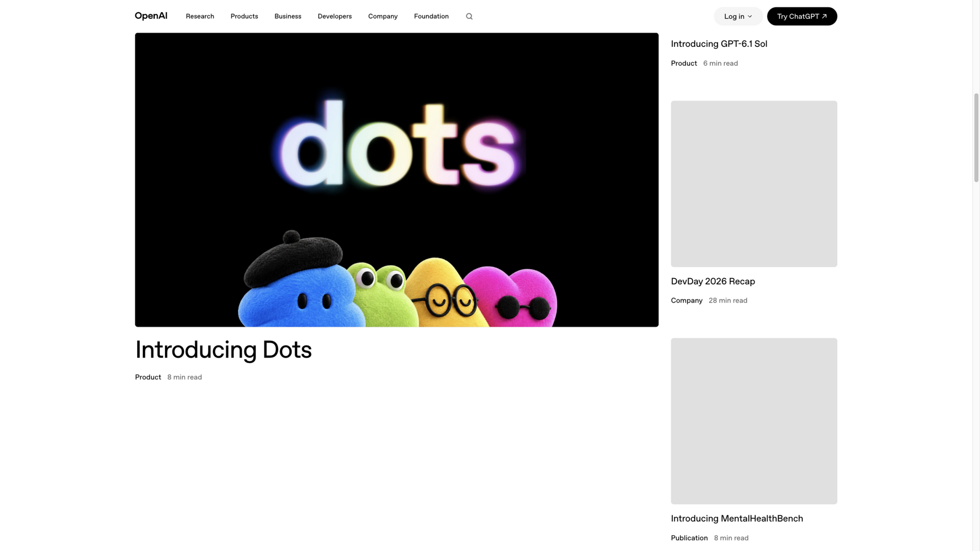
Task: Read the Introducing Dots headline article
Action: [x=223, y=350]
